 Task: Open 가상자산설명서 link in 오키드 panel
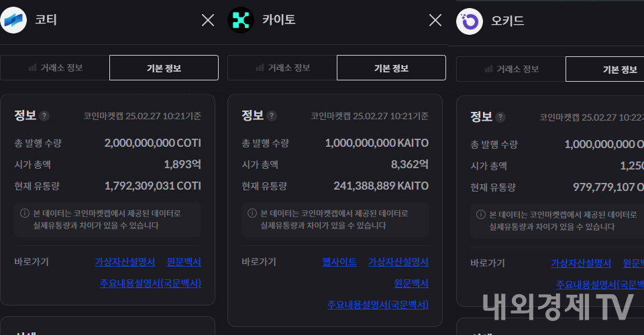coord(581,263)
